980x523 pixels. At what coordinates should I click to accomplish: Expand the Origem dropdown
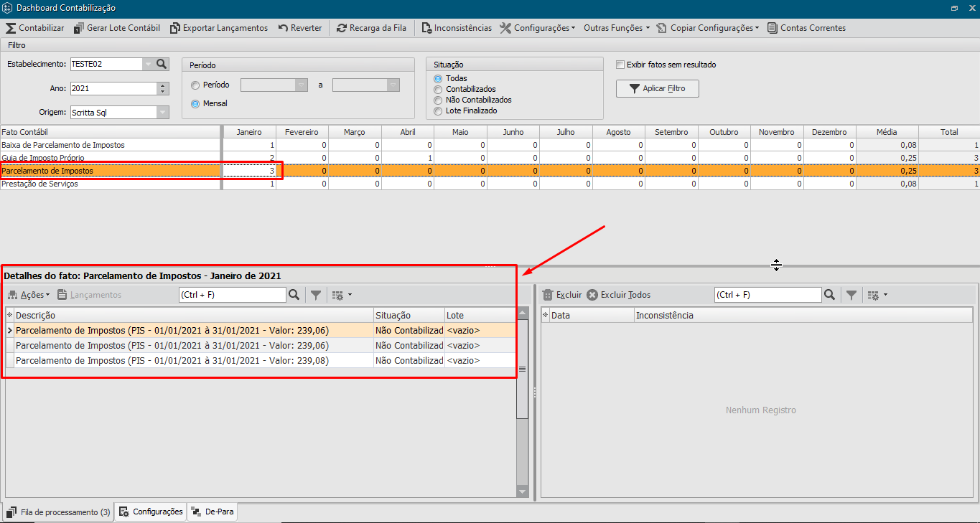163,113
